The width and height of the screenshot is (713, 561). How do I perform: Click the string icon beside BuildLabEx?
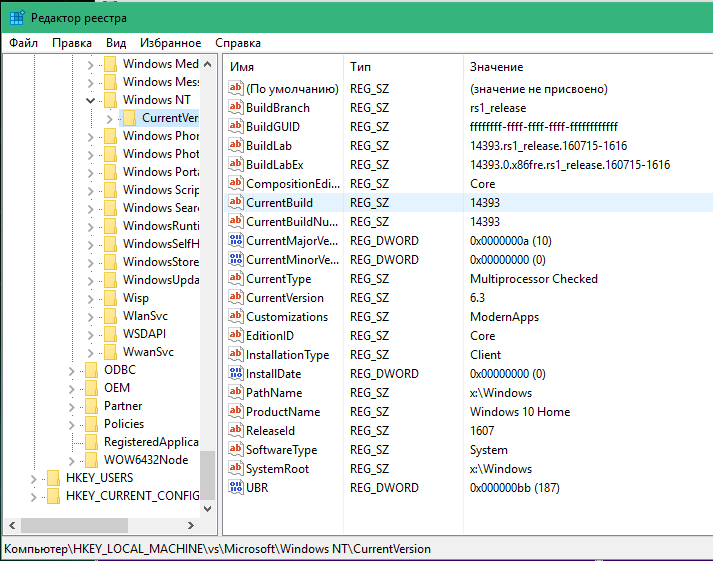(236, 165)
